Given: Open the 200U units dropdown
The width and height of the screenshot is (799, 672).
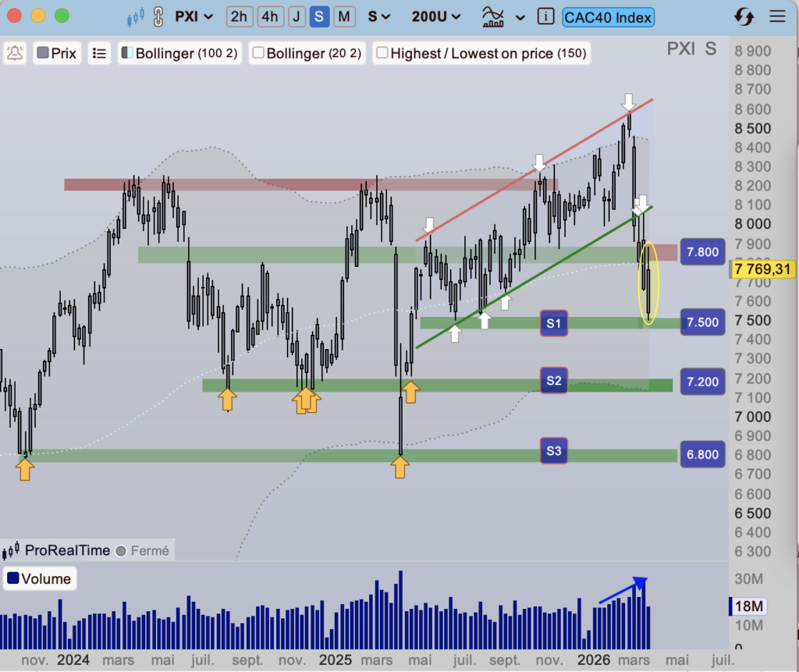Looking at the screenshot, I should click(435, 16).
